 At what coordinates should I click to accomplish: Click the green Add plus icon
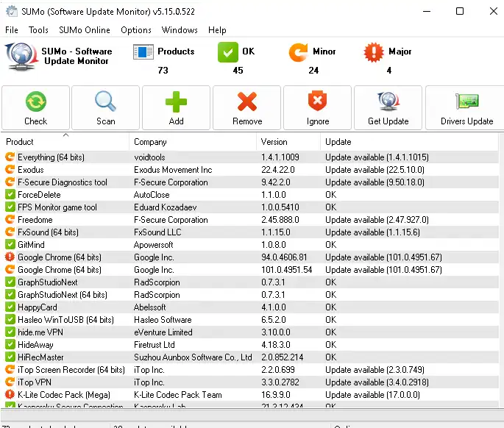coord(176,101)
